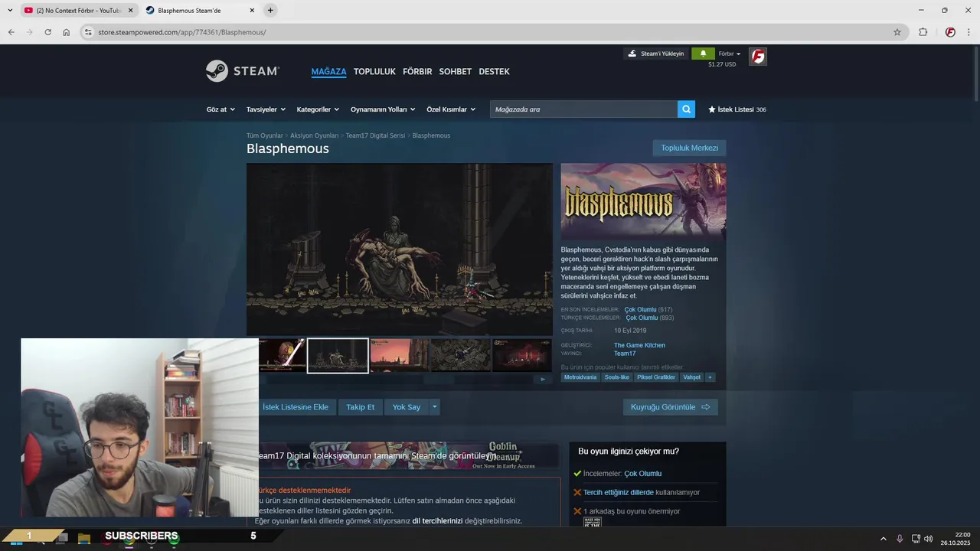Open the browser extensions puzzle icon
The image size is (980, 551).
click(x=923, y=32)
